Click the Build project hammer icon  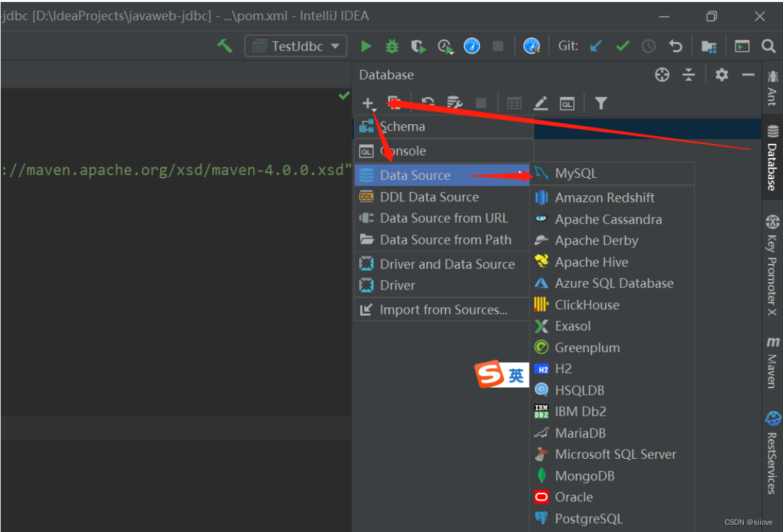pos(225,46)
